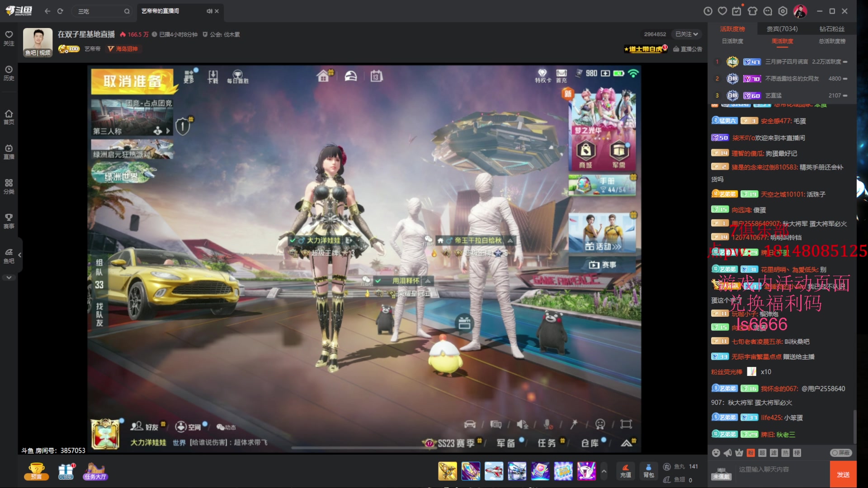This screenshot has height=488, width=868.
Task: Open the 已关注 dropdown
Action: [x=686, y=34]
